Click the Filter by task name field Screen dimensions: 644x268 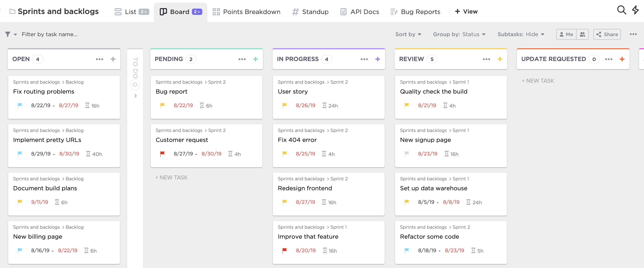pyautogui.click(x=50, y=34)
